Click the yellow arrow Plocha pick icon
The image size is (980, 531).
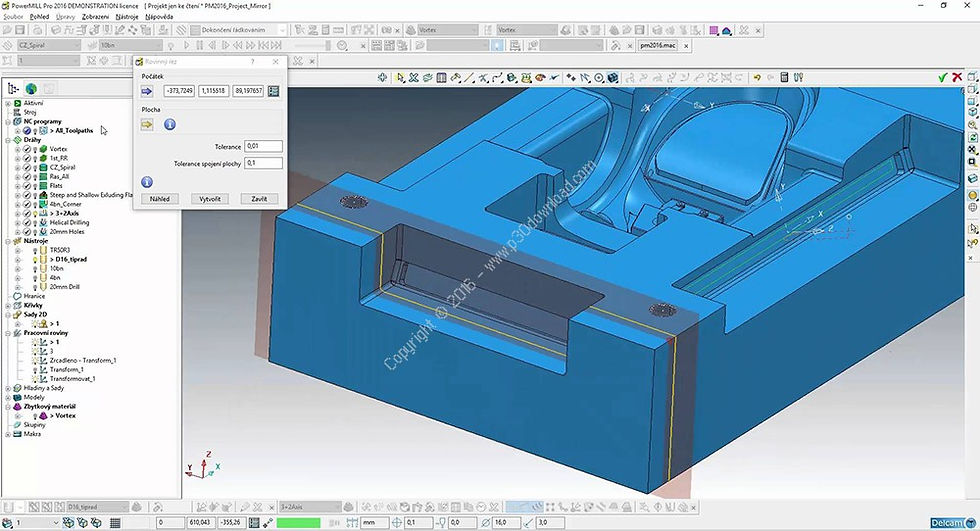[x=147, y=124]
